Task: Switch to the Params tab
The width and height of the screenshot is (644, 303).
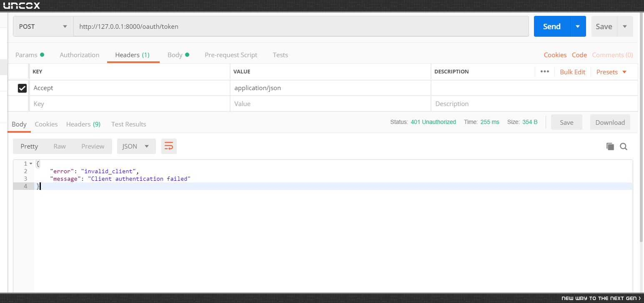Action: 30,55
